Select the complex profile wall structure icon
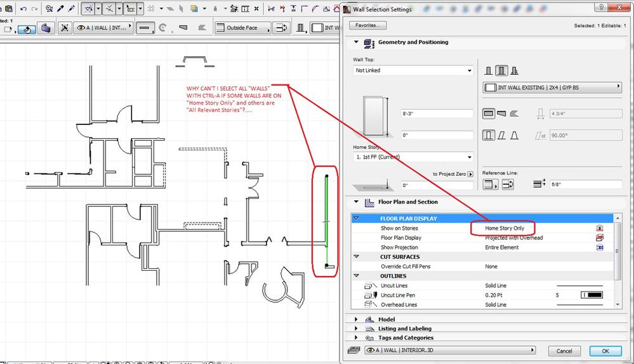Image resolution: width=634 pixels, height=364 pixels. click(514, 70)
